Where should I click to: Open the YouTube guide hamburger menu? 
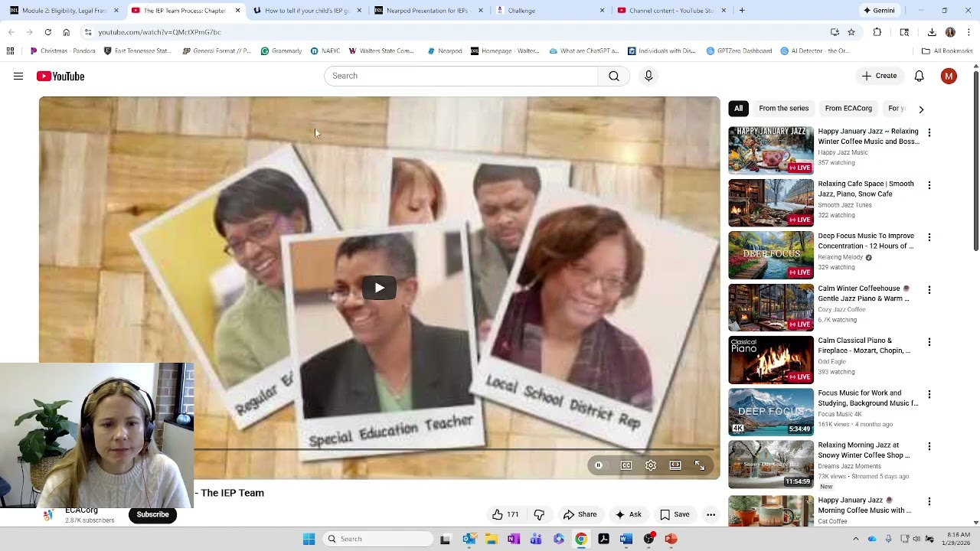pos(18,76)
